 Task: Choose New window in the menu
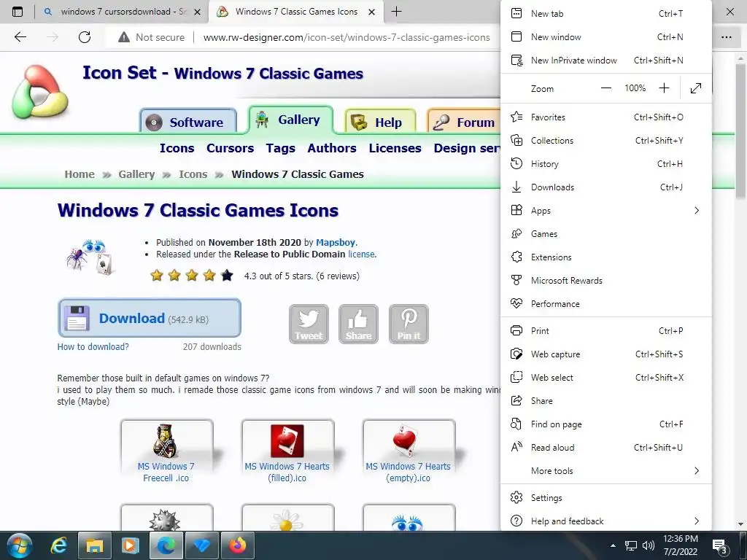(x=606, y=37)
